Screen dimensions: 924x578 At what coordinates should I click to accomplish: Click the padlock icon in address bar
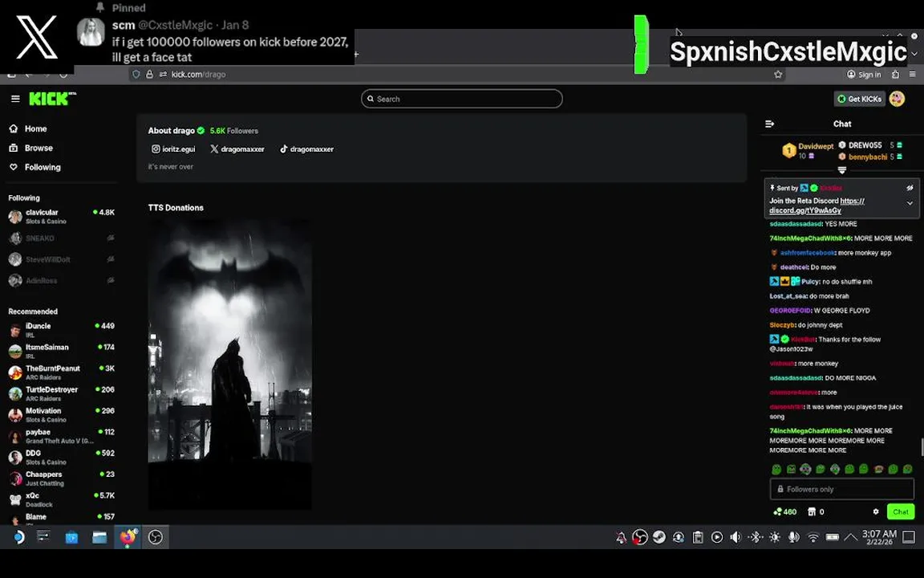click(x=150, y=75)
